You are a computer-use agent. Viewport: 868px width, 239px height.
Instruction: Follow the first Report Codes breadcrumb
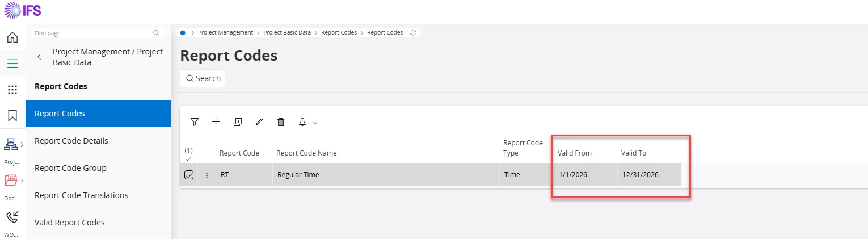pos(339,33)
